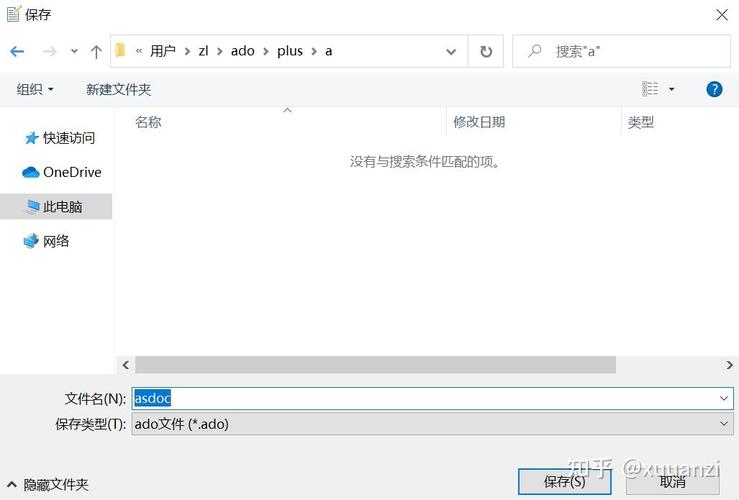Open OneDrive in the navigation pane
The height and width of the screenshot is (500, 739).
[71, 172]
